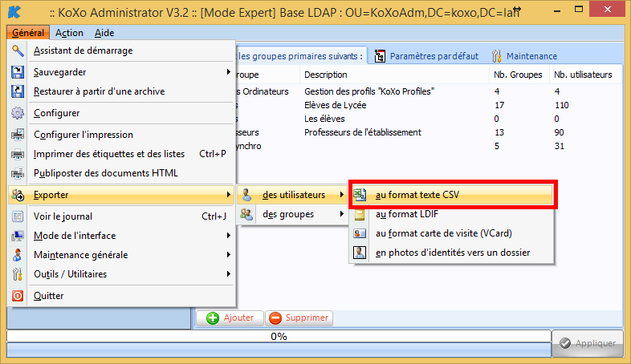Expand the Outils / Utilitaires submenu arrow
The width and height of the screenshot is (631, 364).
(x=228, y=274)
